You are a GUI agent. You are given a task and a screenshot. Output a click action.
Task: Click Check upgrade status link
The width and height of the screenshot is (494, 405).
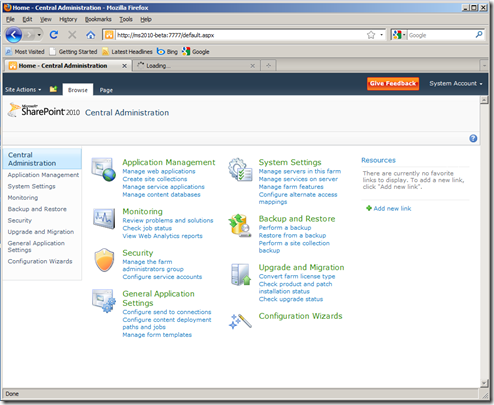[x=291, y=299]
